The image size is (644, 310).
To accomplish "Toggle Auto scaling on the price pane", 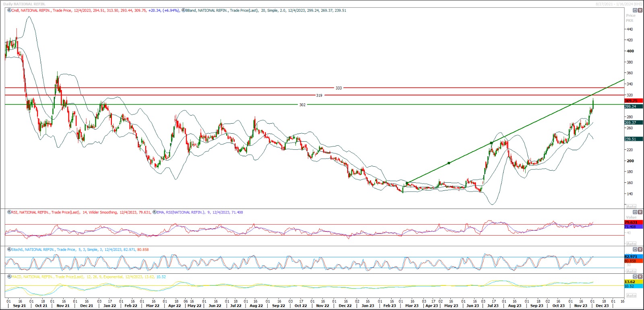I will [x=632, y=207].
